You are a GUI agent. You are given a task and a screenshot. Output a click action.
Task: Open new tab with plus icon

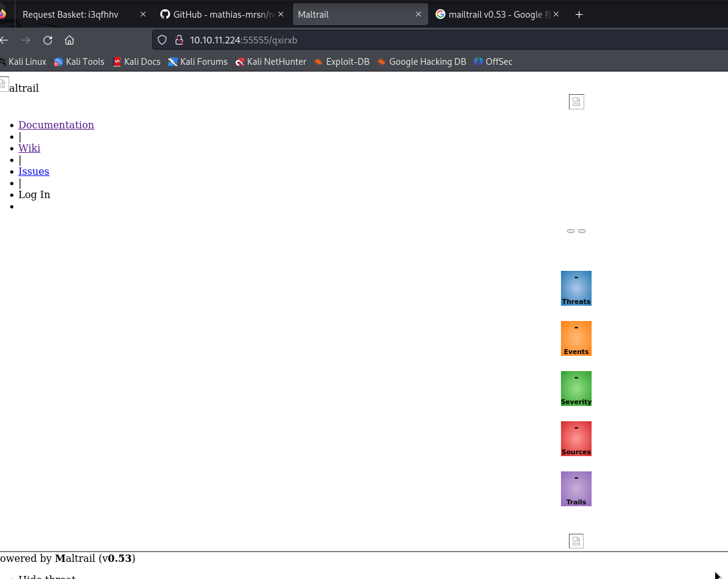(x=579, y=15)
